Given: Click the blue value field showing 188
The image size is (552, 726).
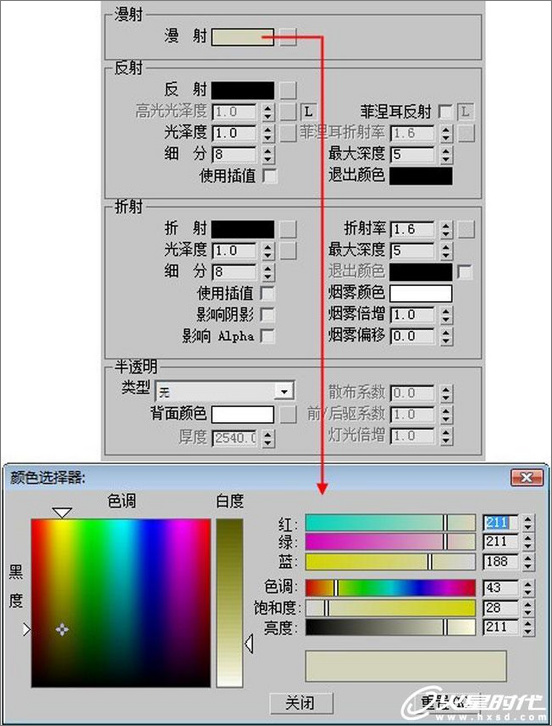Looking at the screenshot, I should [x=501, y=562].
